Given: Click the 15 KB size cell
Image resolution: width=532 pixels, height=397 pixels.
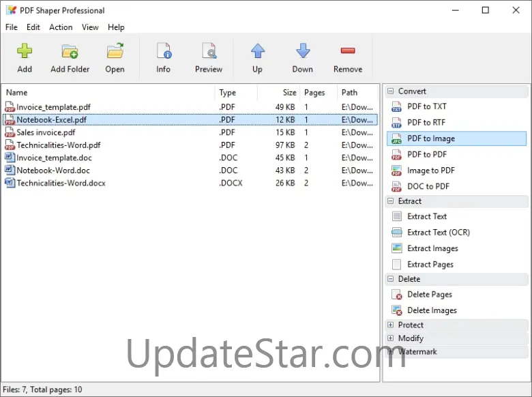Looking at the screenshot, I should click(x=285, y=132).
